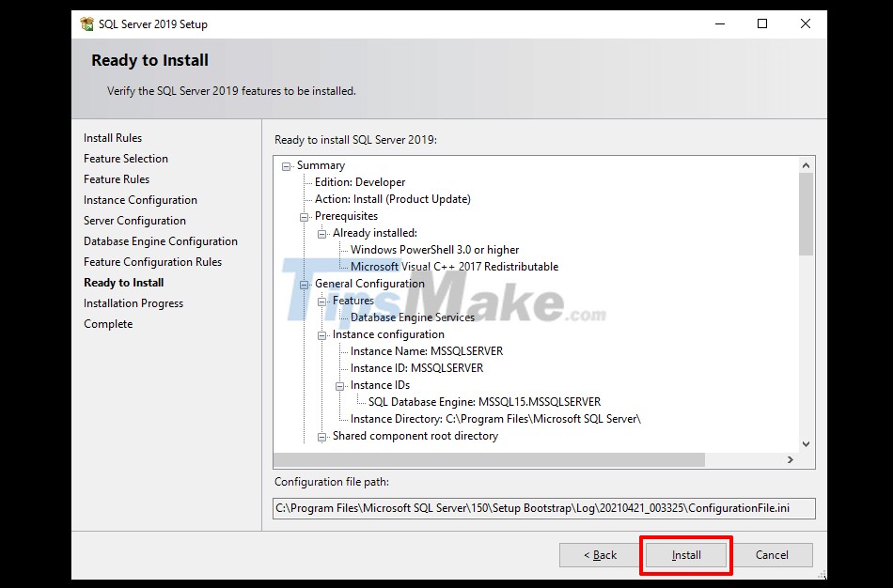Click the summary scroll up arrow

pos(806,165)
